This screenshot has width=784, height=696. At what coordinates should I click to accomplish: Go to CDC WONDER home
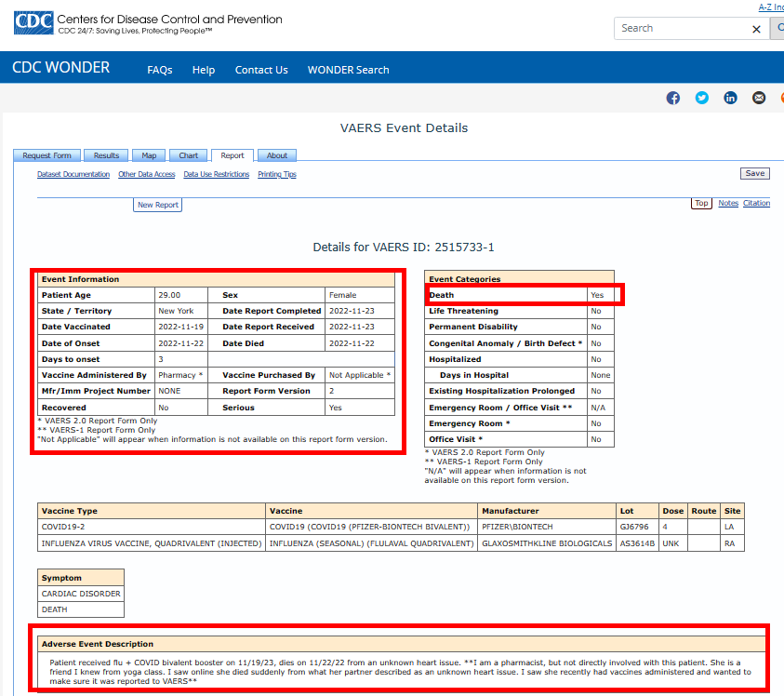click(60, 68)
